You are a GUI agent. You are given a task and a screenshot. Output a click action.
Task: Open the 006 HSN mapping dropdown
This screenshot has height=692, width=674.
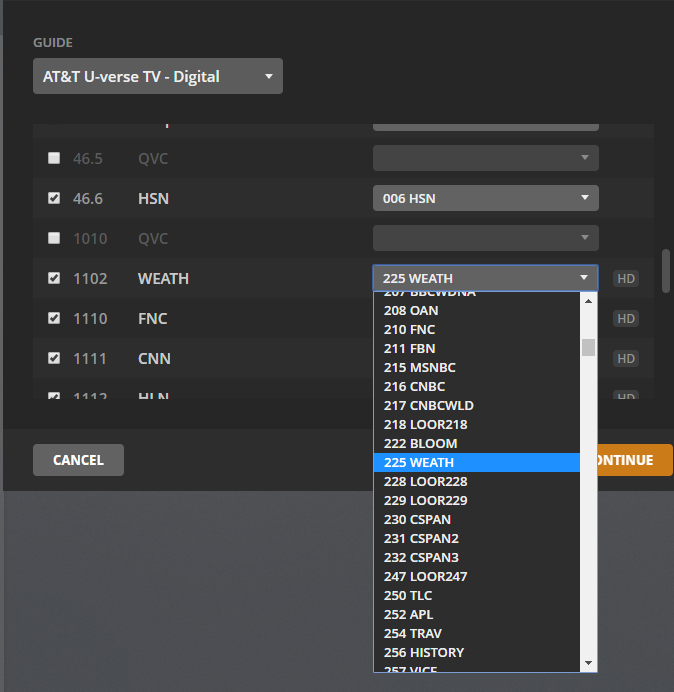point(486,198)
